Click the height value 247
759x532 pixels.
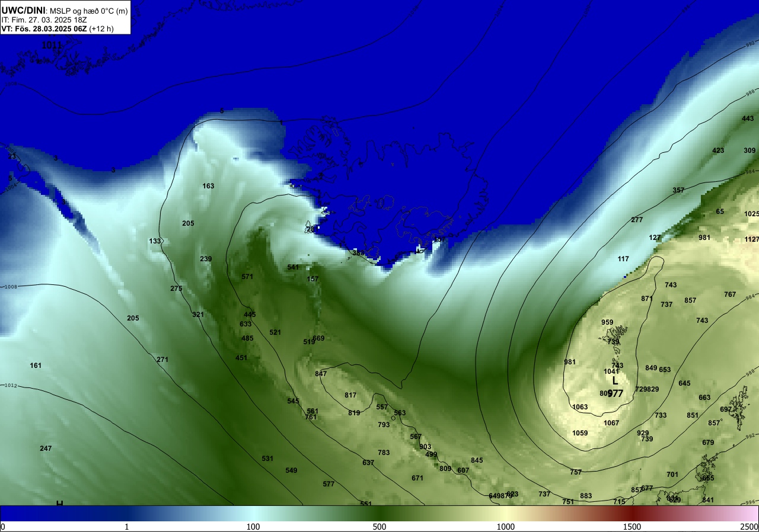[46, 448]
